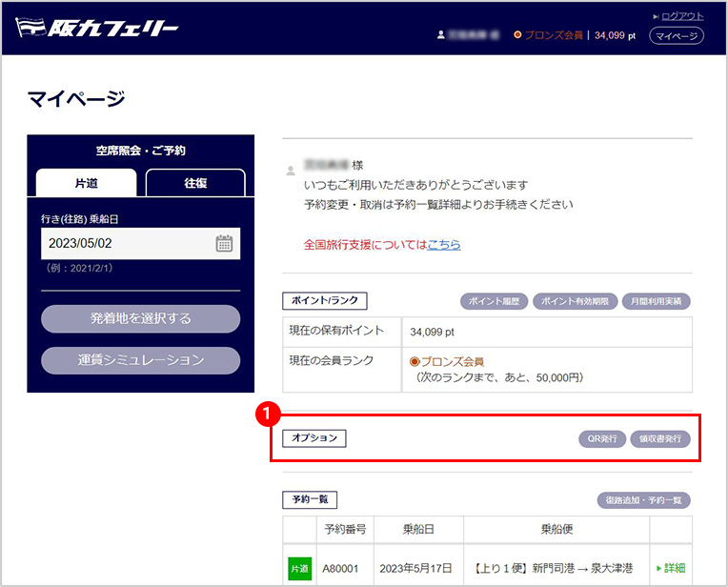The image size is (728, 587).
Task: Click the Hankyu Ferry logo
Action: pyautogui.click(x=97, y=28)
